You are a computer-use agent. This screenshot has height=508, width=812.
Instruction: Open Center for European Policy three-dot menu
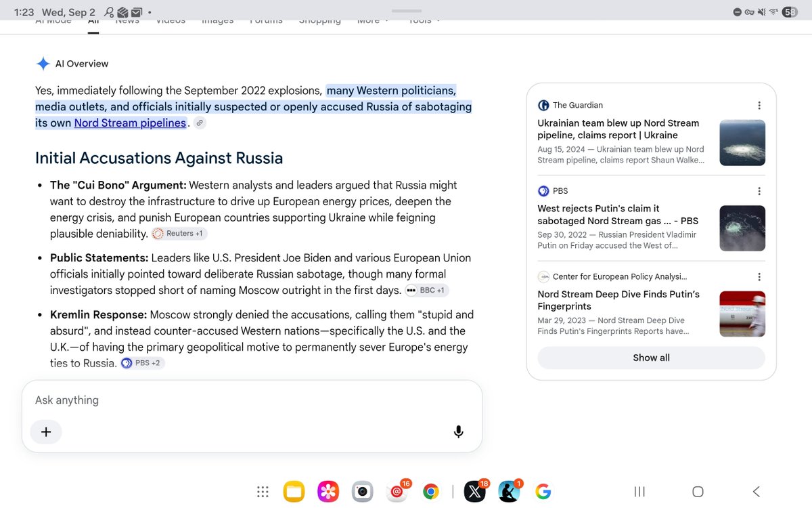[759, 277]
